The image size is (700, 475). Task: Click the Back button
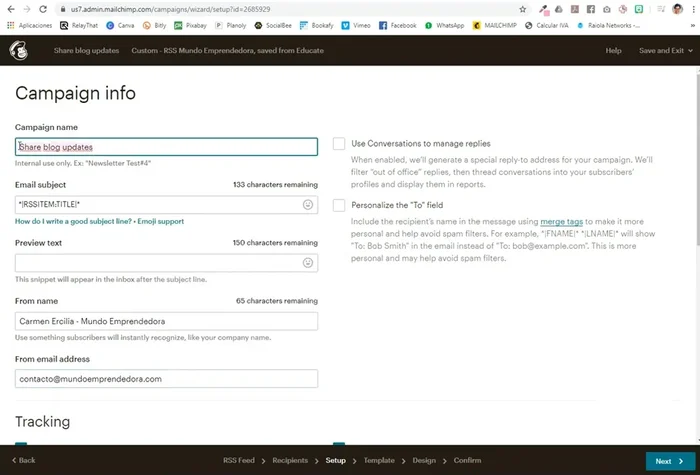click(x=24, y=460)
